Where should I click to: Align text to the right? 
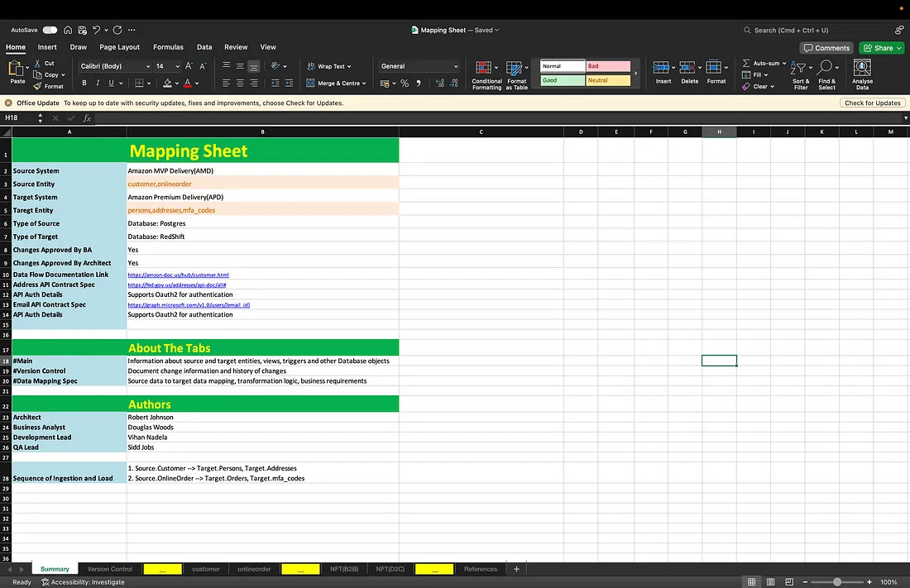pyautogui.click(x=254, y=84)
